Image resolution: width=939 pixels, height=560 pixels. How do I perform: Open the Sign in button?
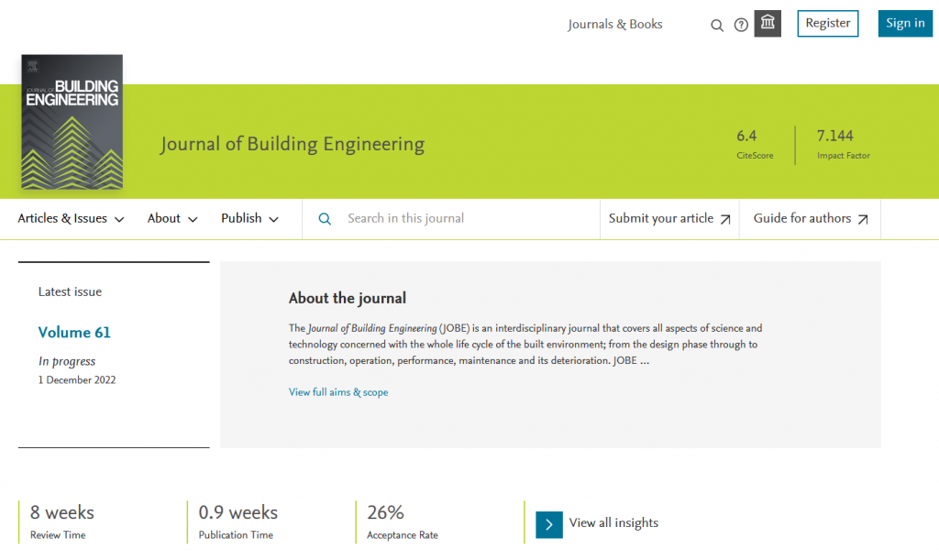tap(905, 23)
